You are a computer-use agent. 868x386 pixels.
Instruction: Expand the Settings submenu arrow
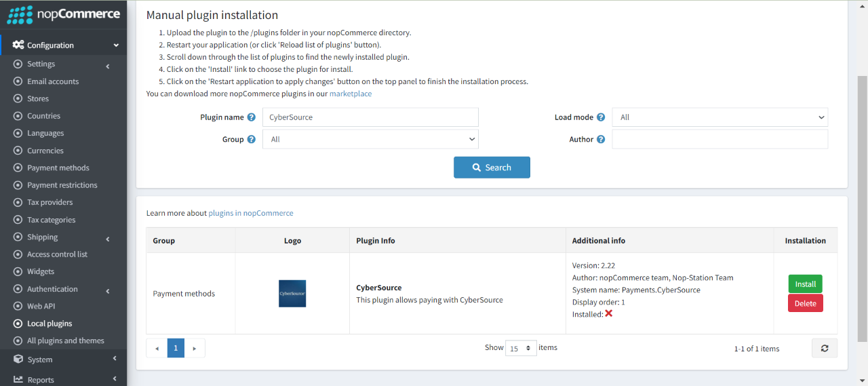(108, 66)
